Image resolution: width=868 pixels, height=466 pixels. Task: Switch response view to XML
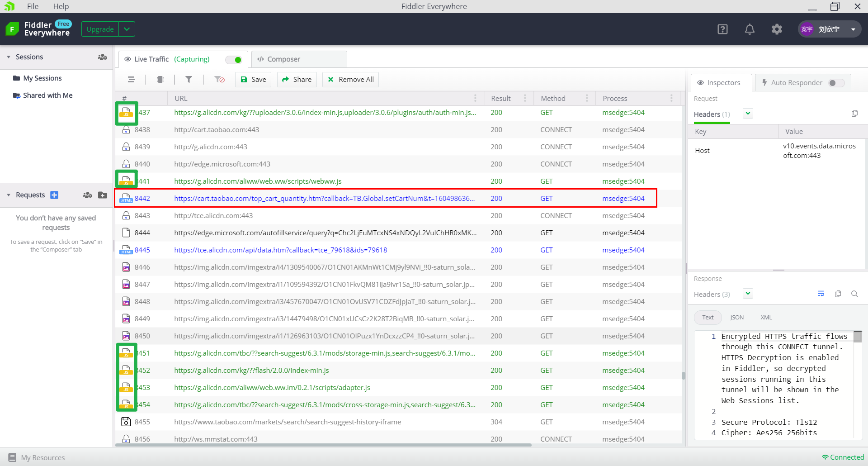coord(766,318)
